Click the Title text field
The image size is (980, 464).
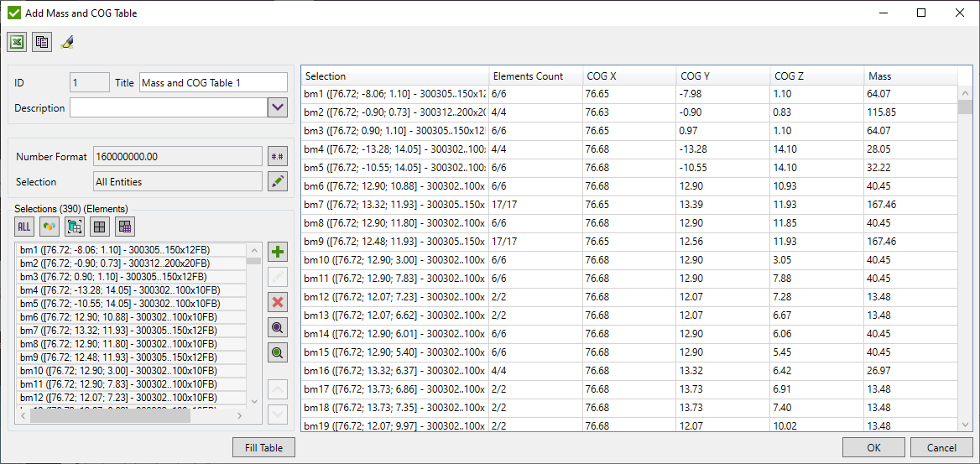pyautogui.click(x=213, y=83)
